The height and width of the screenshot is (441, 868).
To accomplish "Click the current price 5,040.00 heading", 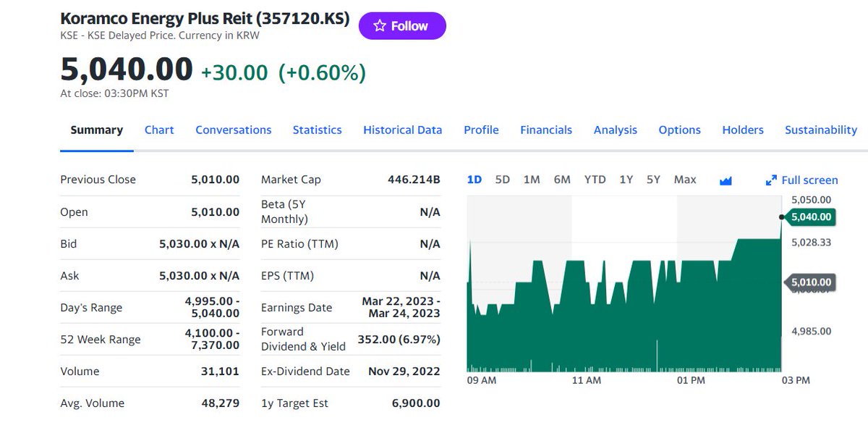I will tap(127, 70).
